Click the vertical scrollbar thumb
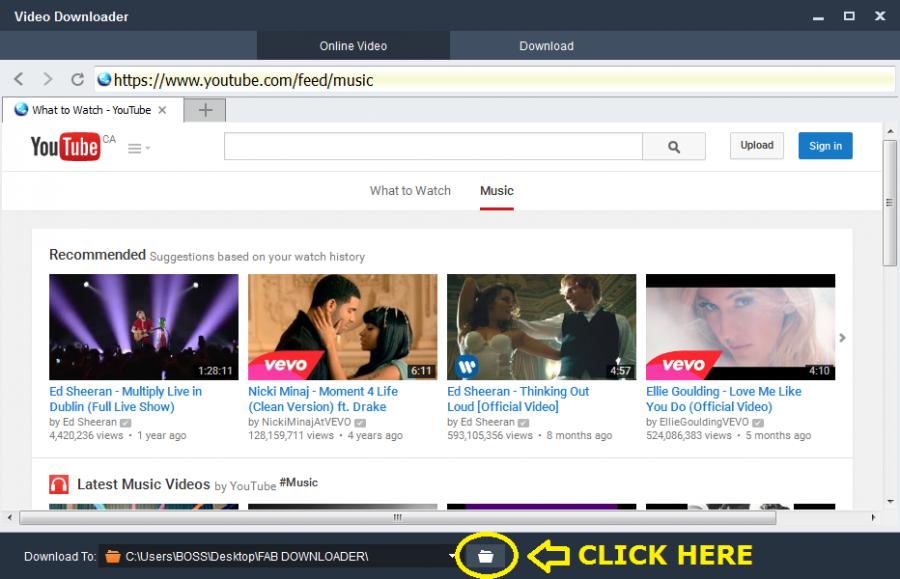This screenshot has height=579, width=900. (x=890, y=202)
